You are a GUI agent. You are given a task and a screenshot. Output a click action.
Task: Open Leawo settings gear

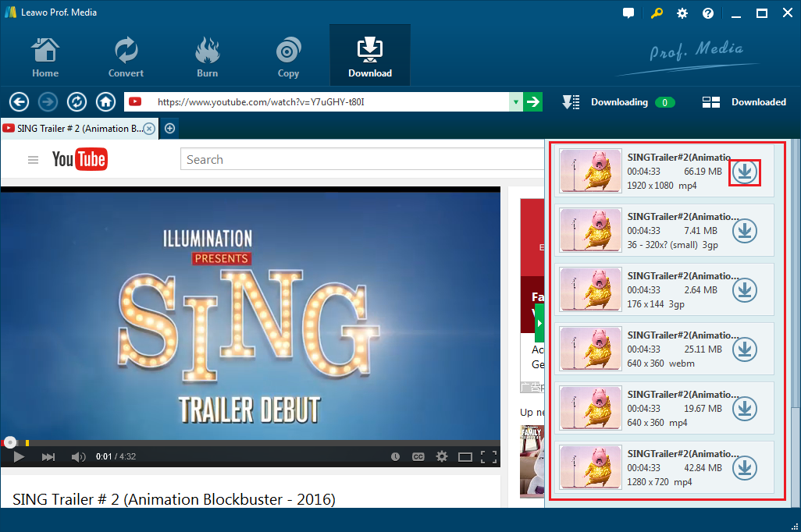[682, 12]
